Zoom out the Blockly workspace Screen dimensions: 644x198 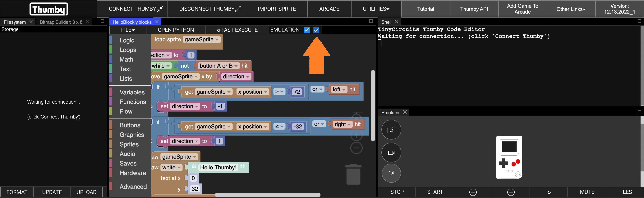tap(356, 148)
